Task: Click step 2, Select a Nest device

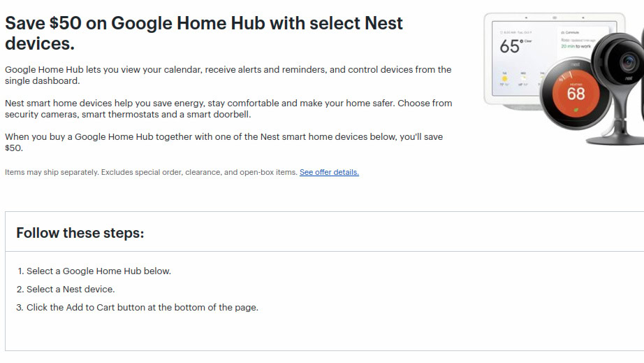Action: [x=71, y=289]
